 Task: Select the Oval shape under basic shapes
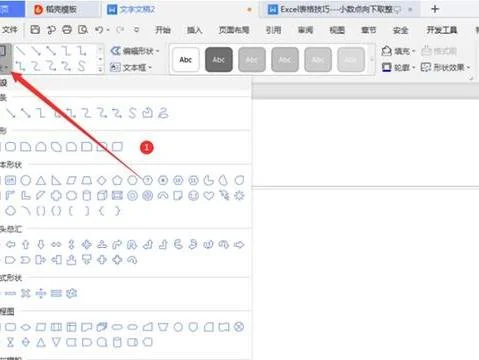[26, 180]
